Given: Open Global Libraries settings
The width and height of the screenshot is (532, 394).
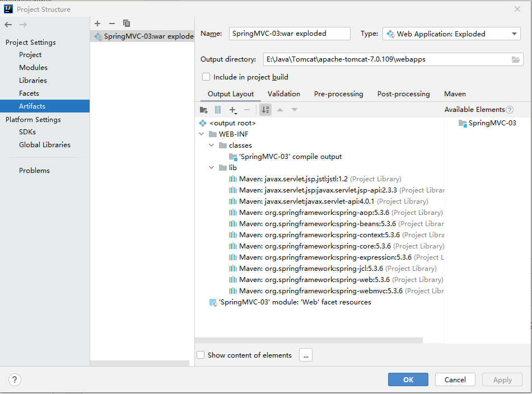Looking at the screenshot, I should (x=45, y=145).
